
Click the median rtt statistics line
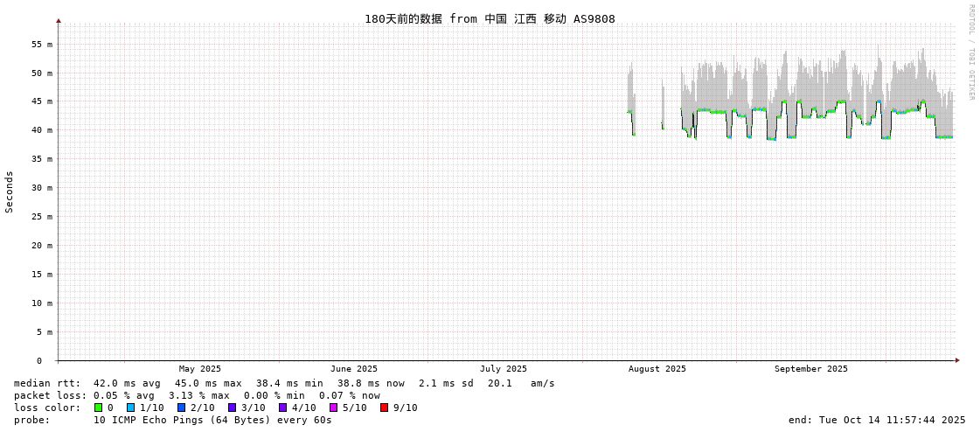[x=284, y=383]
